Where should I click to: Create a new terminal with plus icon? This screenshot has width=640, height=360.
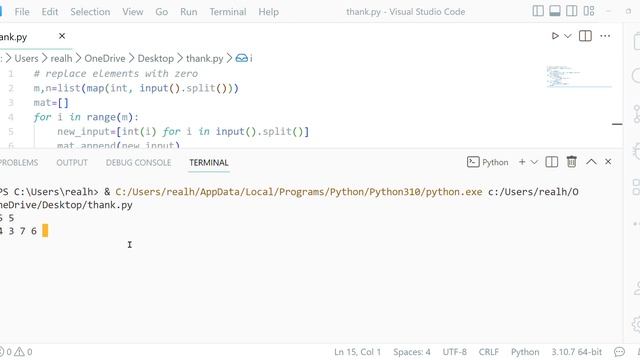tap(522, 162)
